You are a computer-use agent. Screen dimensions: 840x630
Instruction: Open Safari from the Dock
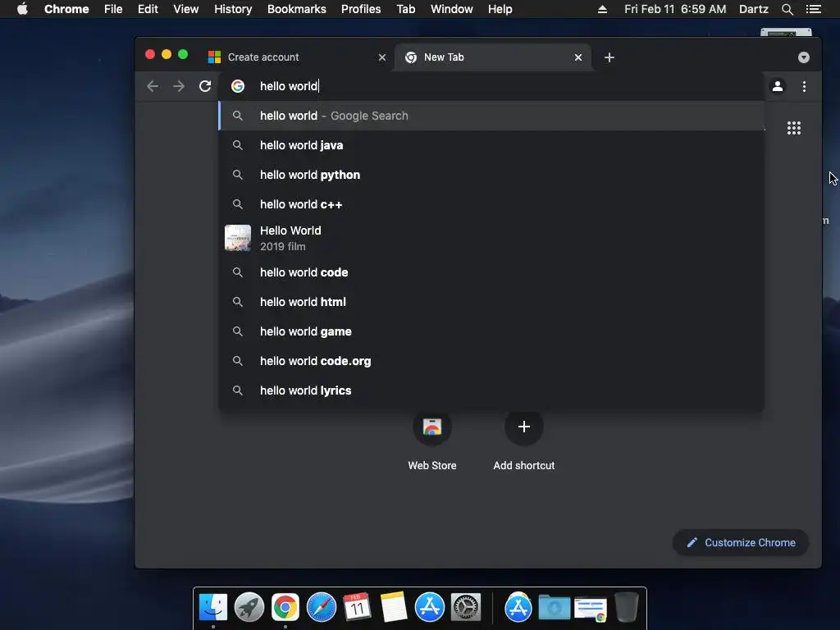click(x=322, y=608)
